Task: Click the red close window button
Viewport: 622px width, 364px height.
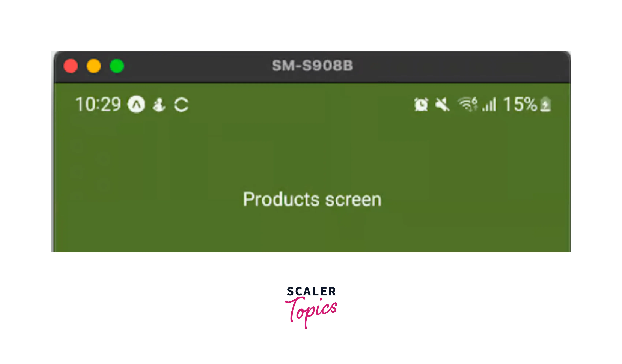Action: (x=71, y=66)
